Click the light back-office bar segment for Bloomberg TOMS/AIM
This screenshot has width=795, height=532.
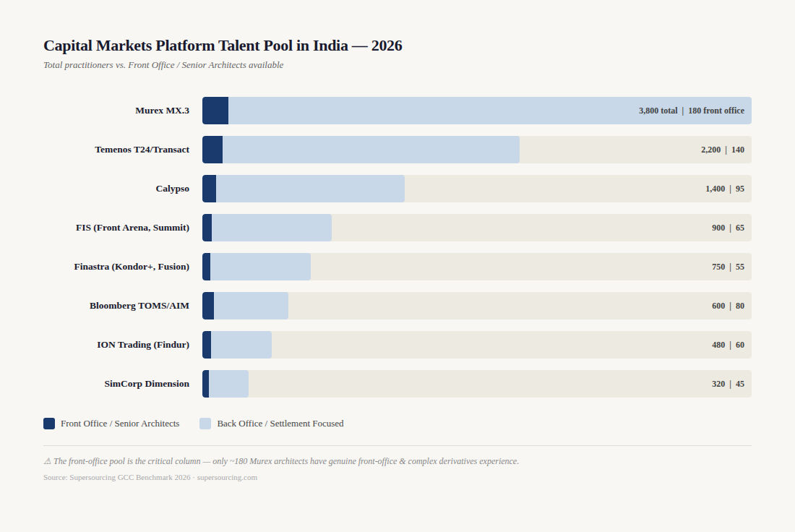coord(251,306)
